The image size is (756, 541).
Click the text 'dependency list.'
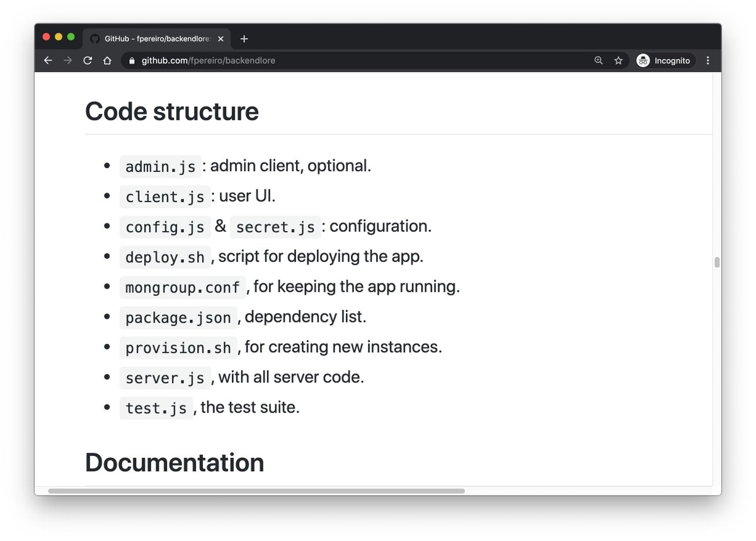click(x=306, y=317)
